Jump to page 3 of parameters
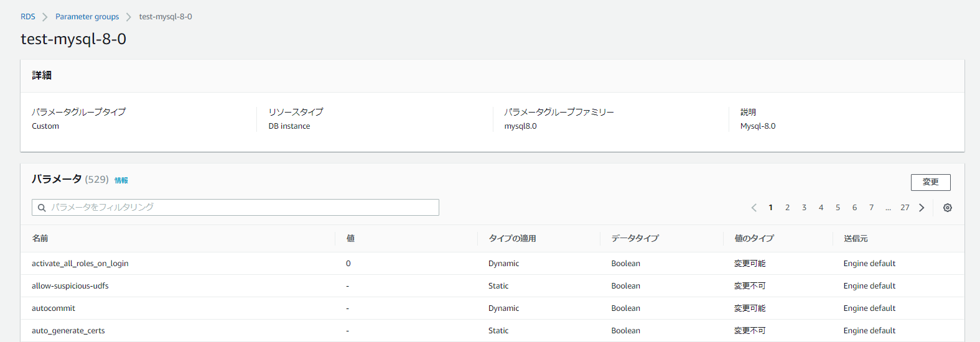The width and height of the screenshot is (980, 342). click(x=804, y=208)
